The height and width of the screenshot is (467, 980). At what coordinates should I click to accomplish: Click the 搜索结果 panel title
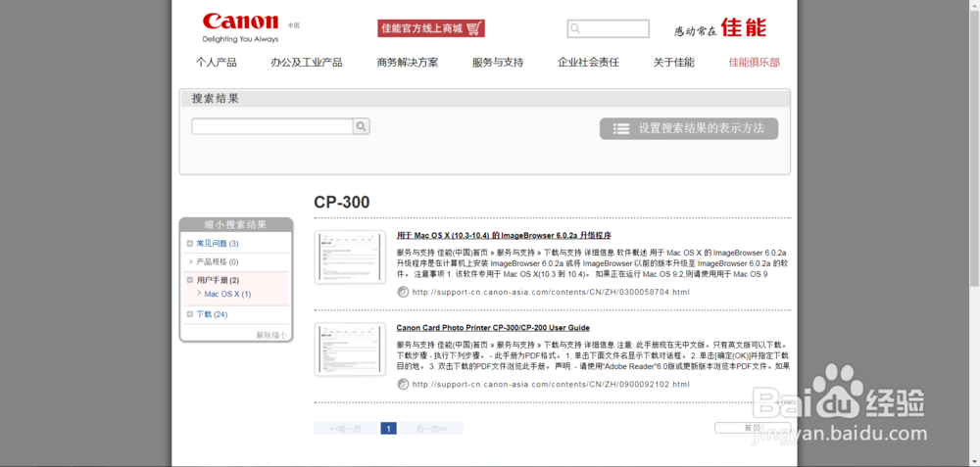(x=215, y=99)
